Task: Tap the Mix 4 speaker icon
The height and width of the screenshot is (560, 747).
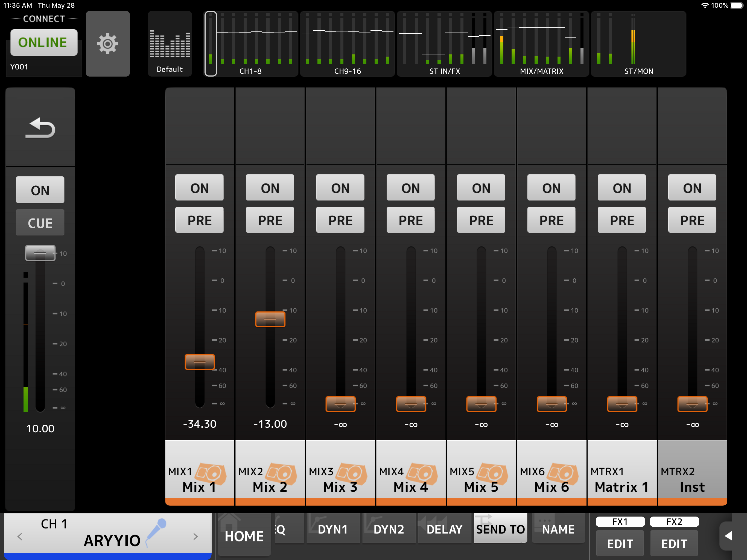Action: (422, 473)
